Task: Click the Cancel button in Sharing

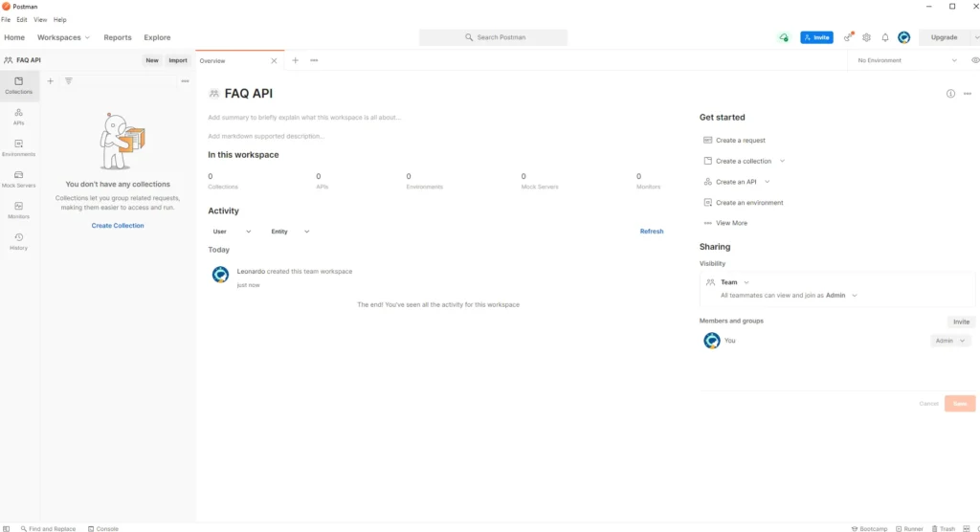Action: click(x=928, y=404)
